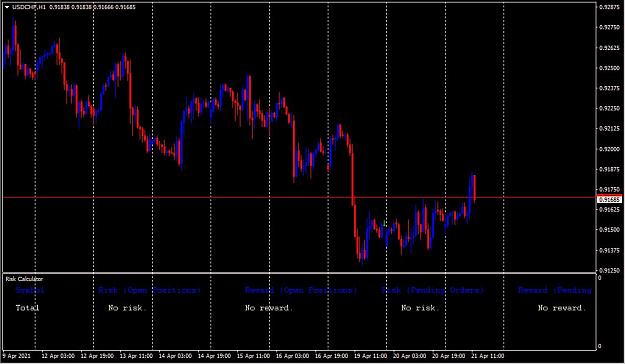
Task: Click the 20 Apr 19:00 time label
Action: (x=448, y=356)
